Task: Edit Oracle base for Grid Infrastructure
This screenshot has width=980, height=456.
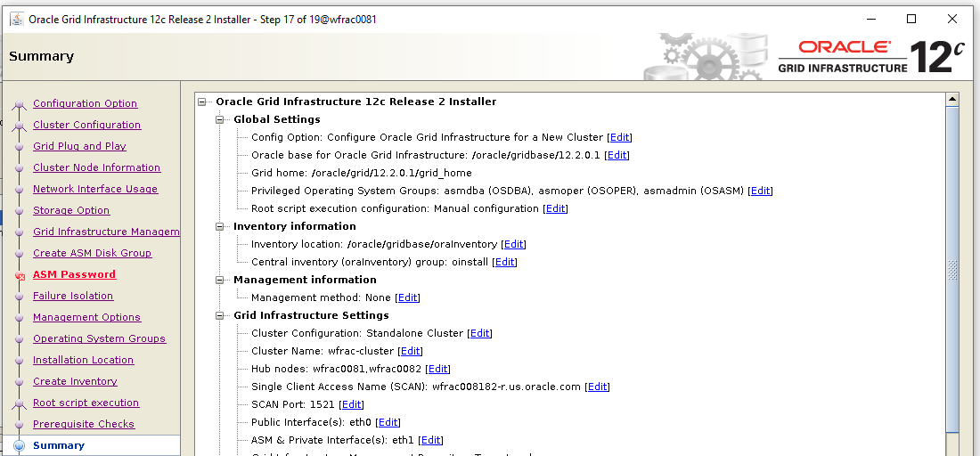Action: (617, 155)
